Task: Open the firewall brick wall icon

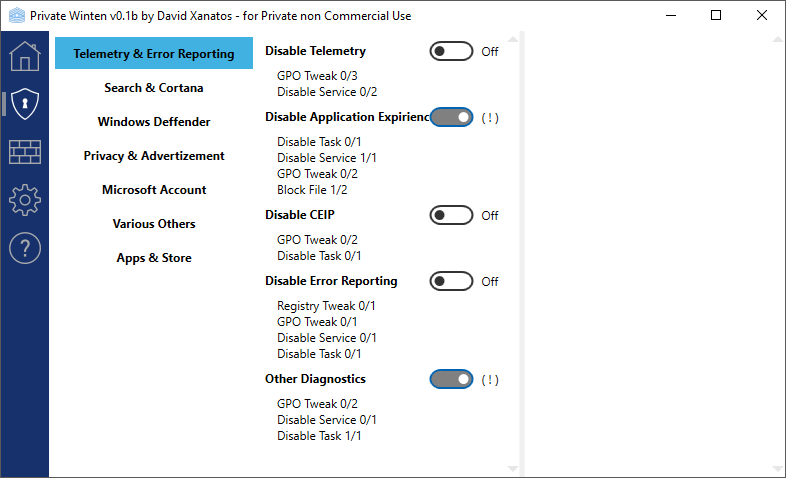Action: pyautogui.click(x=24, y=152)
